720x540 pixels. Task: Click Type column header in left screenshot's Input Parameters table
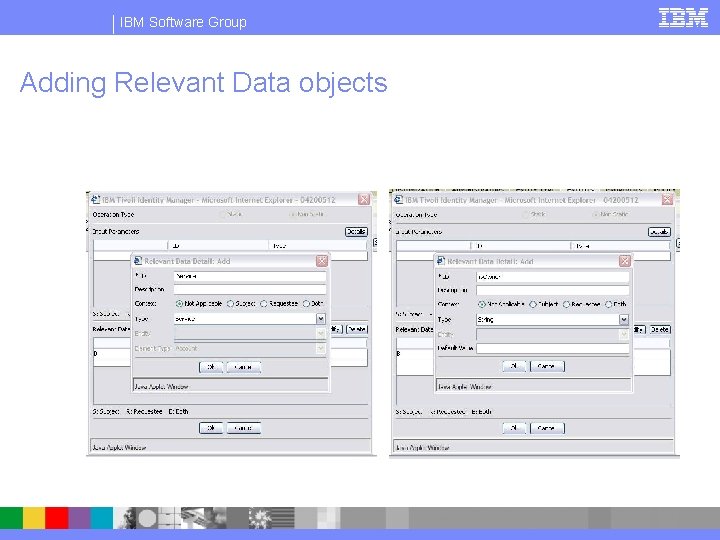click(x=318, y=246)
